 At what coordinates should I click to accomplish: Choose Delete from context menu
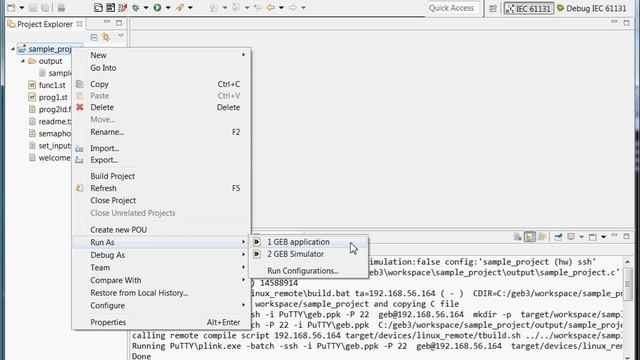coord(162,107)
